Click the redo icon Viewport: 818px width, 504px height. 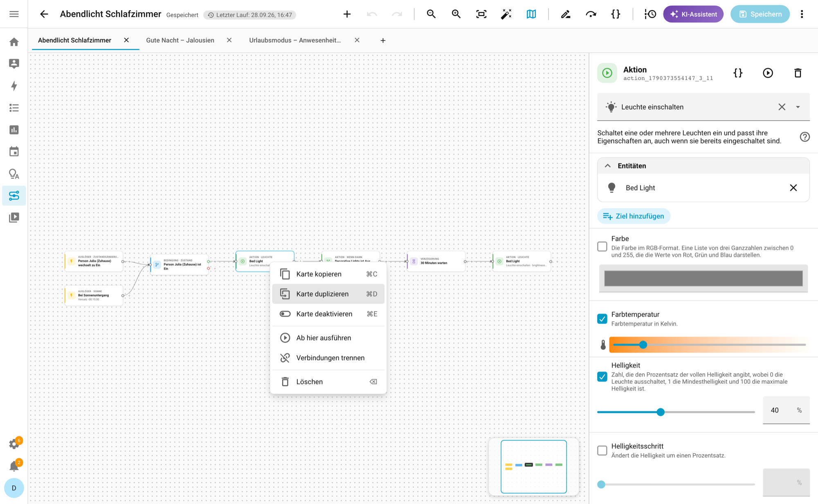pyautogui.click(x=397, y=14)
